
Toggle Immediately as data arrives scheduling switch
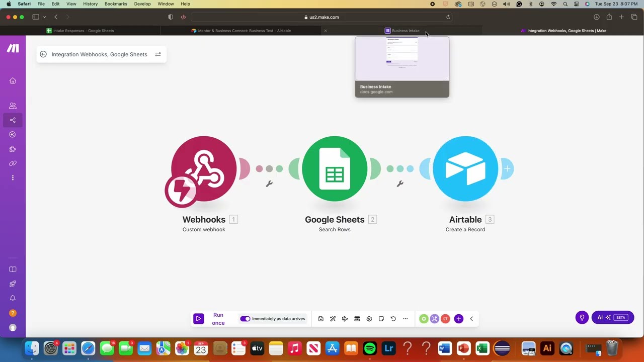tap(245, 319)
